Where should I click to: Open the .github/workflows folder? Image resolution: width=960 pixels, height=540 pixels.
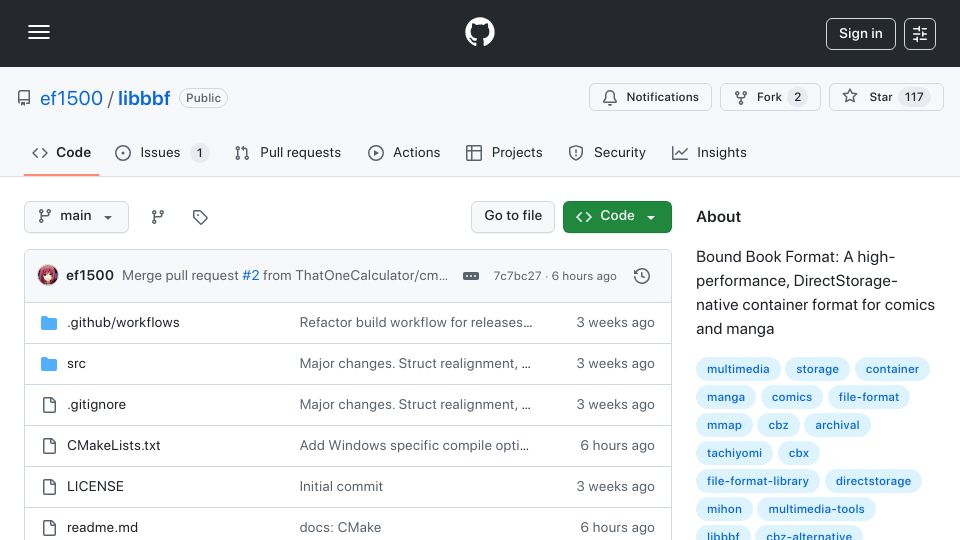(x=123, y=323)
